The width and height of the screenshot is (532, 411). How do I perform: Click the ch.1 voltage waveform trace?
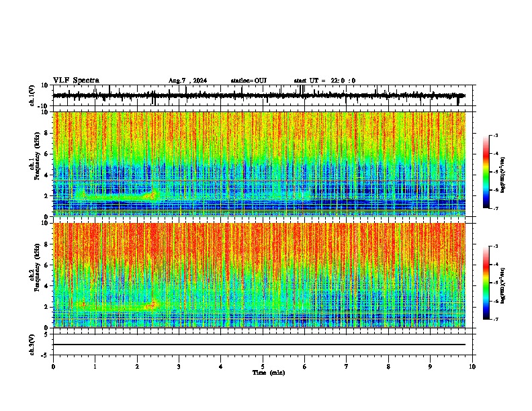click(259, 95)
